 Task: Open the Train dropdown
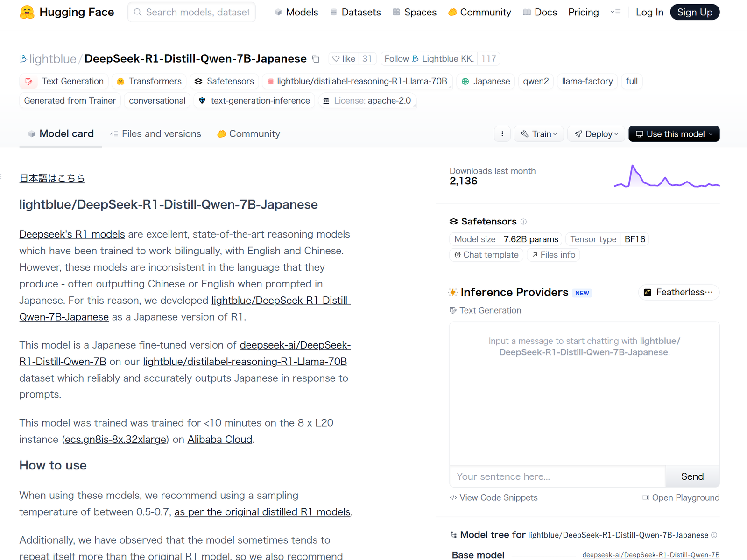point(539,134)
